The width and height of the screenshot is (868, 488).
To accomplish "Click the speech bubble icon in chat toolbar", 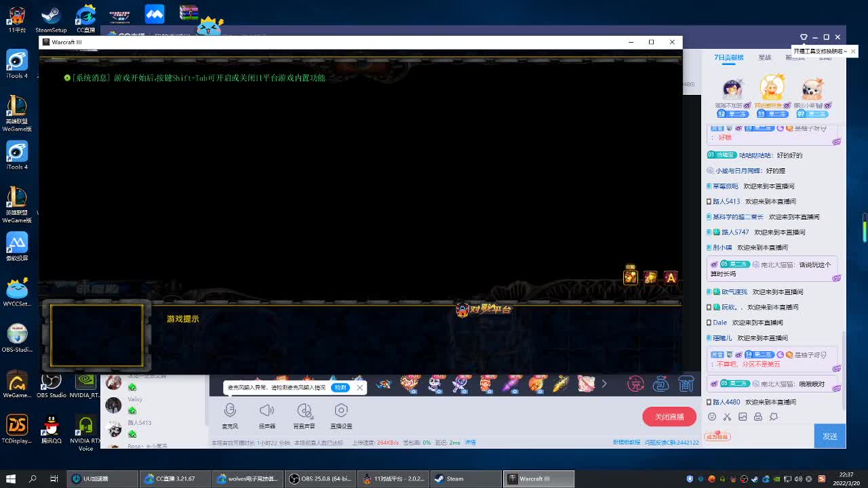I will 774,417.
